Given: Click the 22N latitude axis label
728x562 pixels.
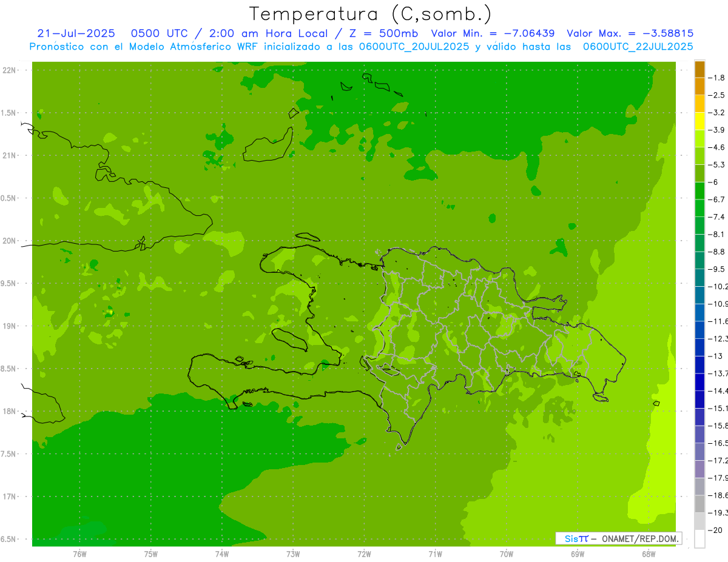Looking at the screenshot, I should [9, 70].
